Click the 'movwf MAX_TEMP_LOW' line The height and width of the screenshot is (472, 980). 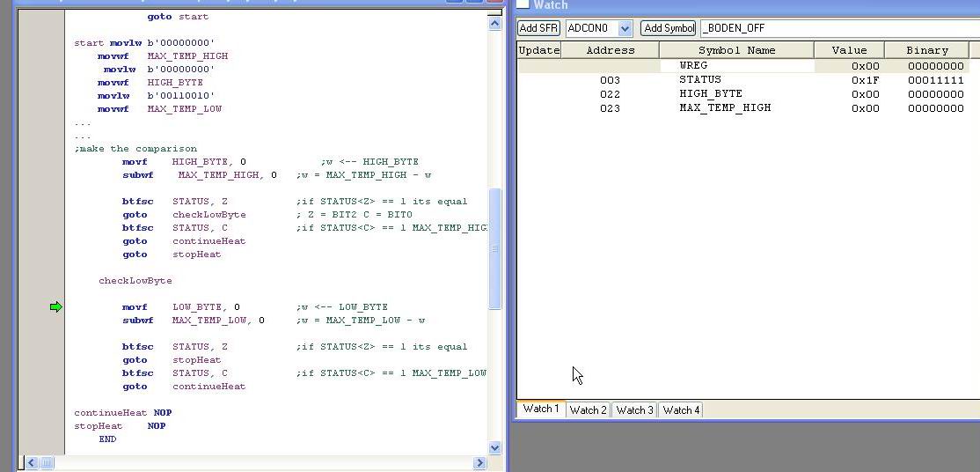tap(159, 109)
